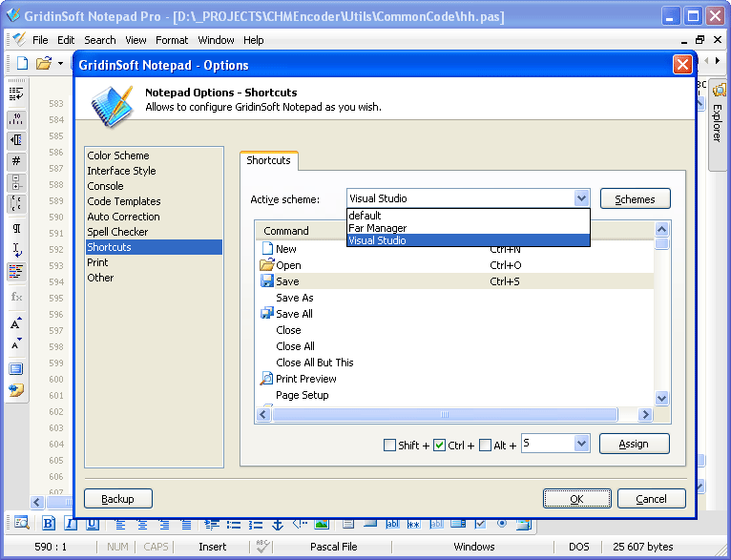The image size is (731, 560).
Task: Select 'Auto Correction' options category
Action: coord(154,217)
